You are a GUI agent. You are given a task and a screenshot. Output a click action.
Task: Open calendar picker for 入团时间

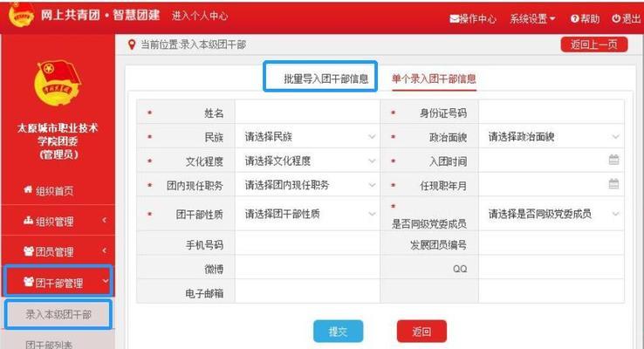click(x=613, y=160)
